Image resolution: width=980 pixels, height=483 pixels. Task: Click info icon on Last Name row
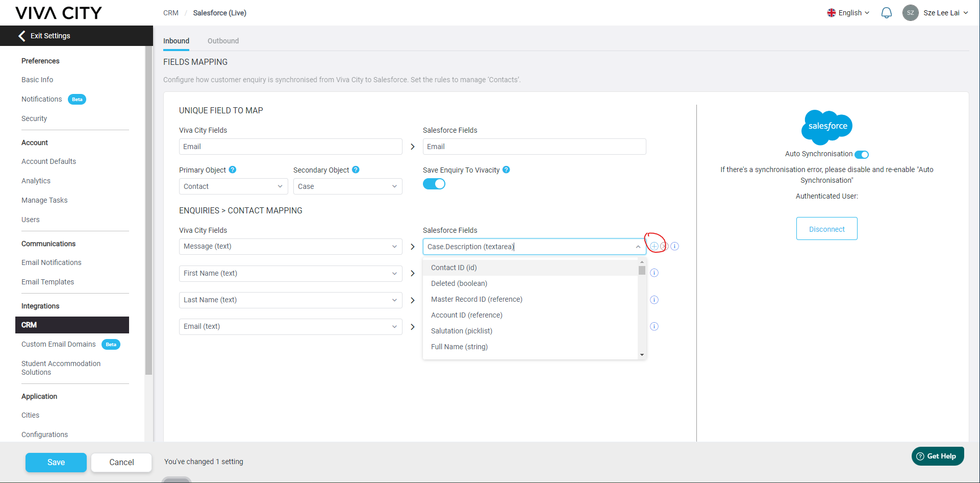tap(654, 300)
